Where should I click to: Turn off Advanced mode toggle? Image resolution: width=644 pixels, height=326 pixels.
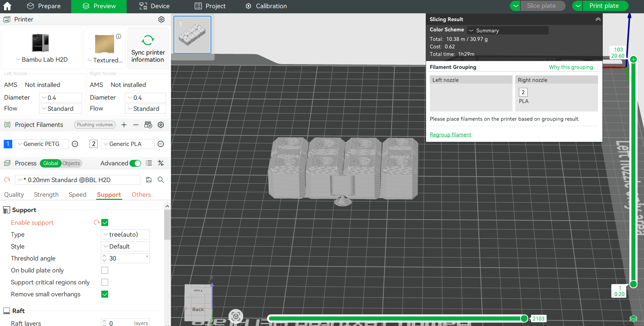[135, 163]
